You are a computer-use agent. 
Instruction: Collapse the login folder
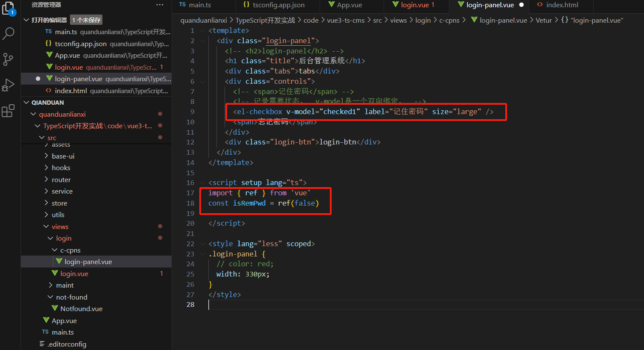50,238
